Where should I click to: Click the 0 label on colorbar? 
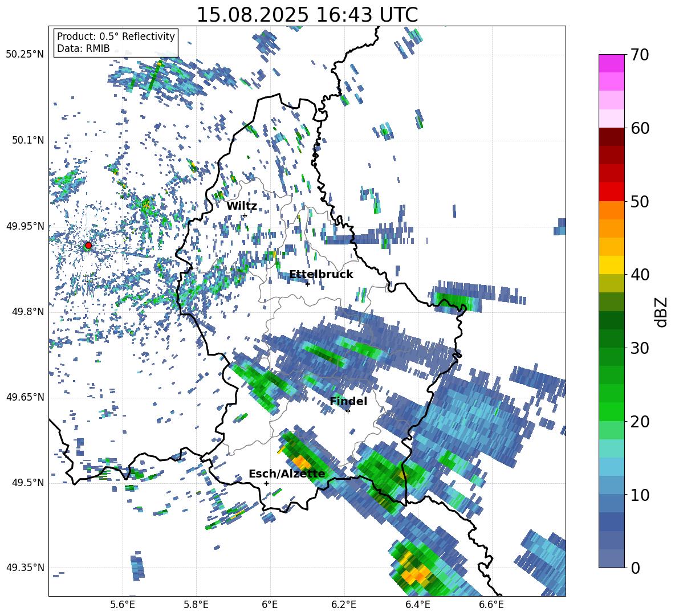635,568
